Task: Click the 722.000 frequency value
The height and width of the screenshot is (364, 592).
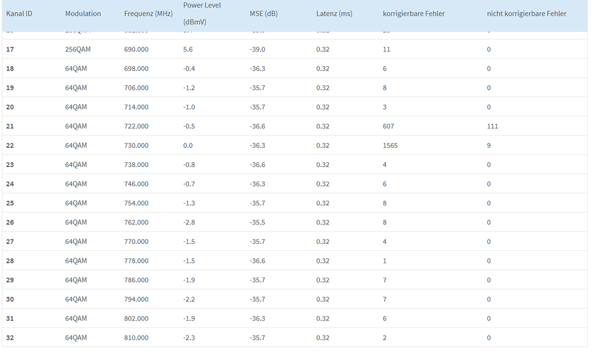Action: (136, 126)
